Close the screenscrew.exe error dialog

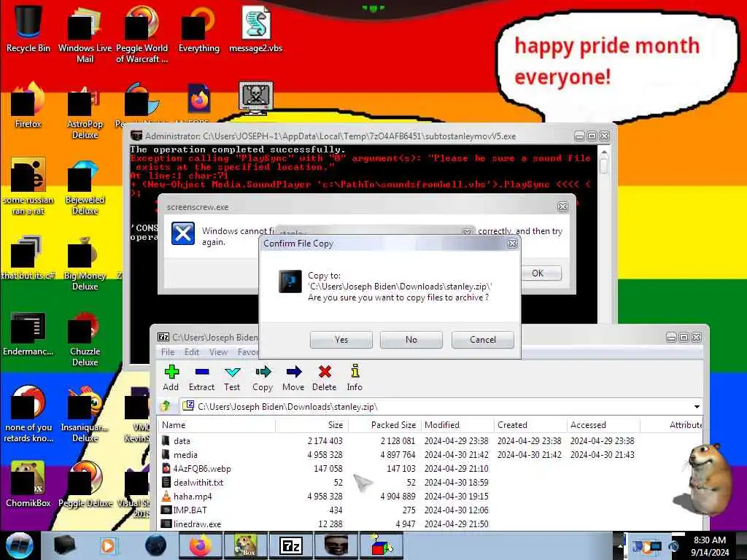click(x=562, y=206)
